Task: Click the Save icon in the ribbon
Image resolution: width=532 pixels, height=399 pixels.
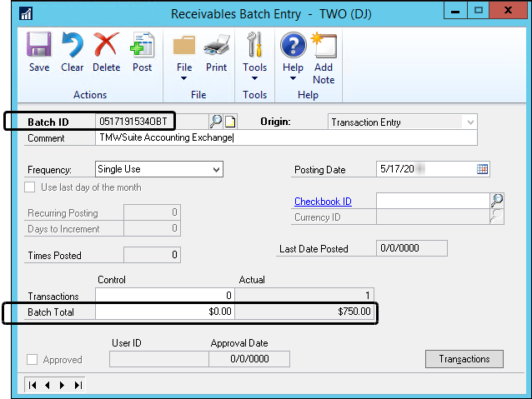Action: coord(38,52)
